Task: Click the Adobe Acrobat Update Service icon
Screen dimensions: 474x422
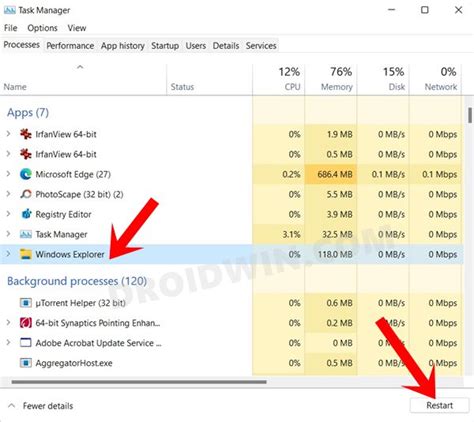Action: [x=26, y=343]
